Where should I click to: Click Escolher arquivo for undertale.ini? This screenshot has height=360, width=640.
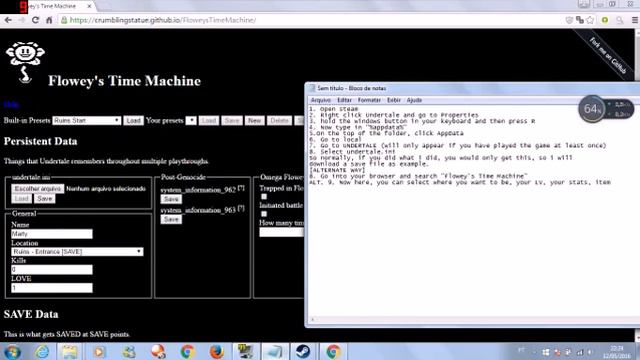(x=38, y=189)
